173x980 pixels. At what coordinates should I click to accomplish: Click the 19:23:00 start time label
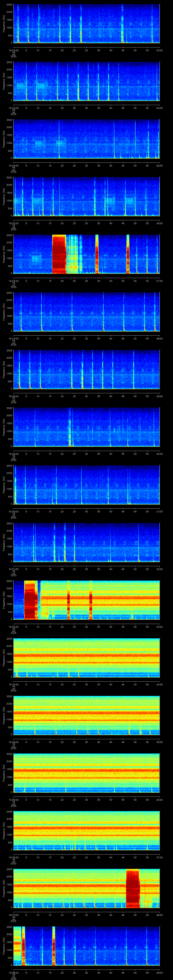click(x=13, y=108)
